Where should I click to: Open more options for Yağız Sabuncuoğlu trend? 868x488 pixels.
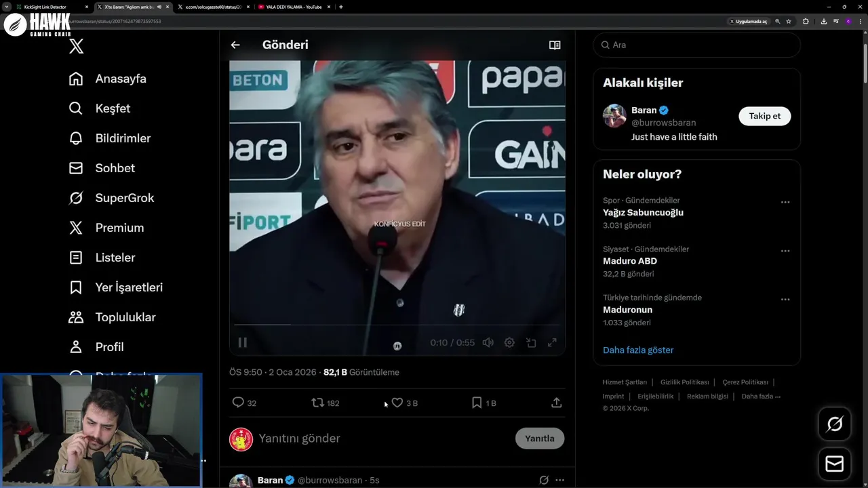(785, 202)
